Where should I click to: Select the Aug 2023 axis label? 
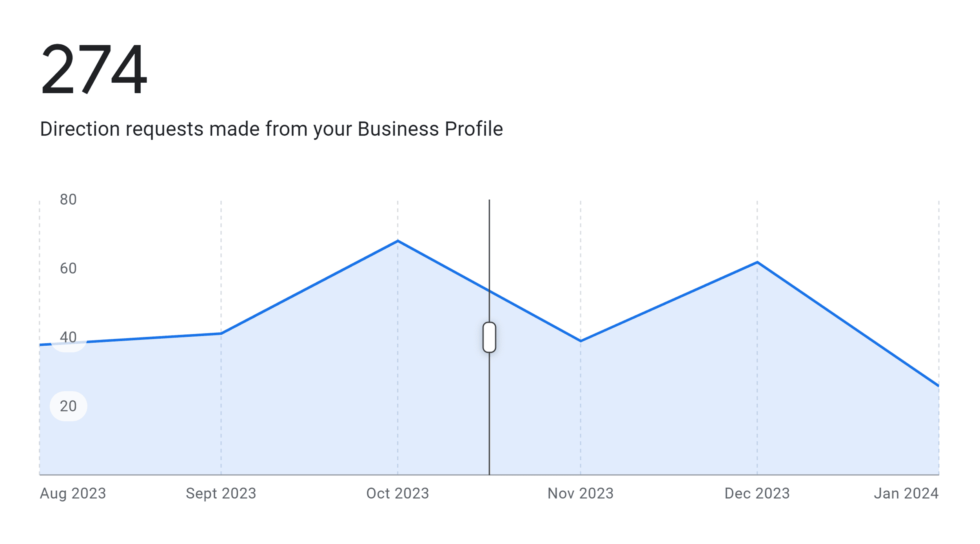tap(73, 493)
